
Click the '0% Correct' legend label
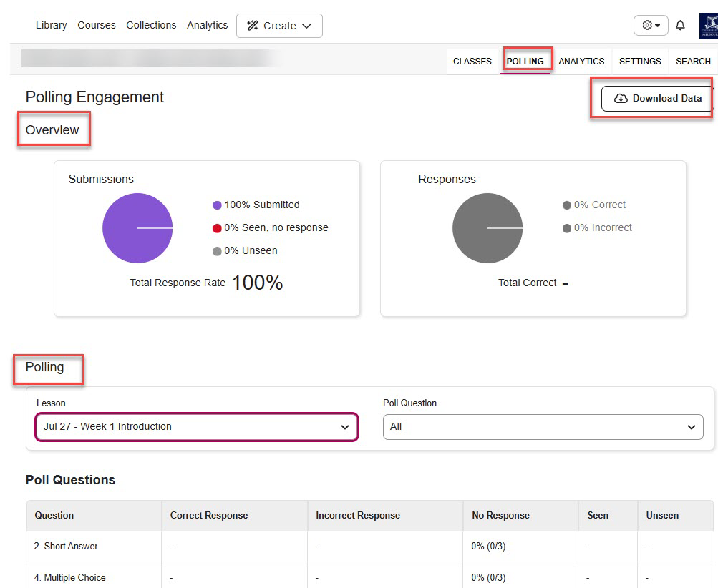[x=599, y=205]
